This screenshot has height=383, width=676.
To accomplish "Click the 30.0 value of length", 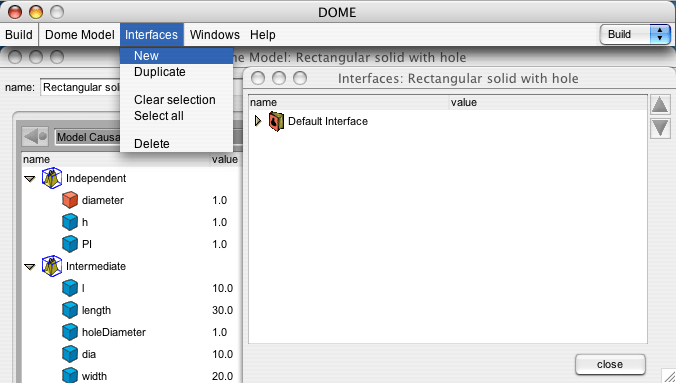I will pyautogui.click(x=222, y=310).
